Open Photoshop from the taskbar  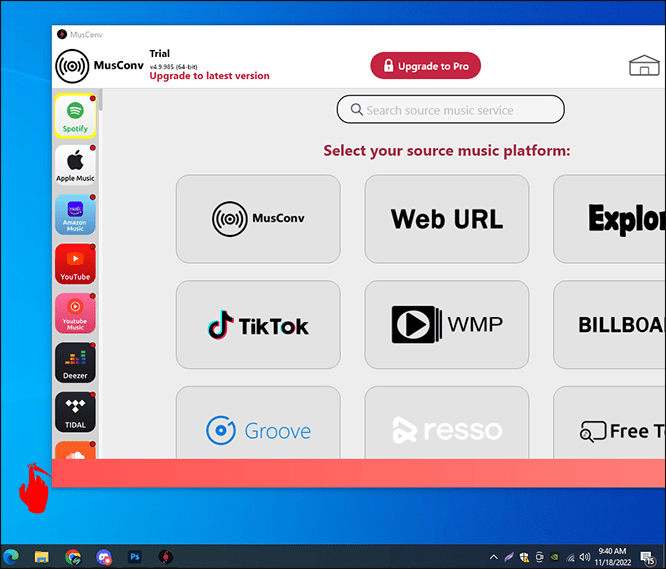coord(135,556)
